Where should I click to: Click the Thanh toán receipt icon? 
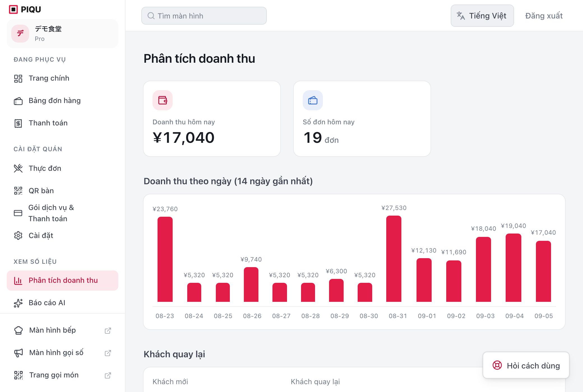pyautogui.click(x=18, y=123)
